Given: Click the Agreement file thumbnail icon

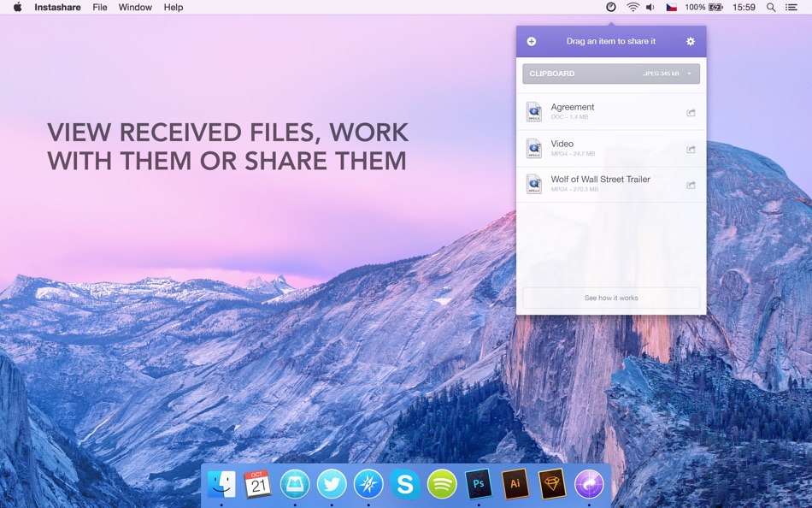Looking at the screenshot, I should pos(534,111).
